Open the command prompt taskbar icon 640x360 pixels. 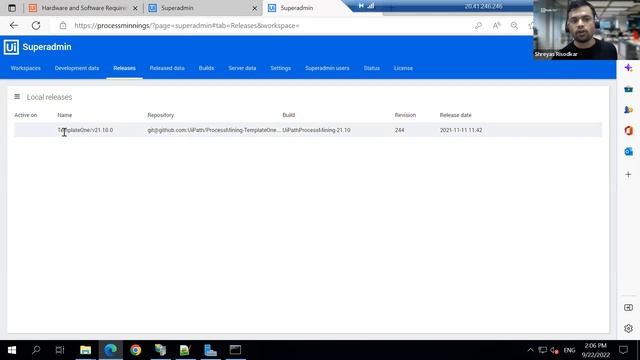(x=235, y=350)
